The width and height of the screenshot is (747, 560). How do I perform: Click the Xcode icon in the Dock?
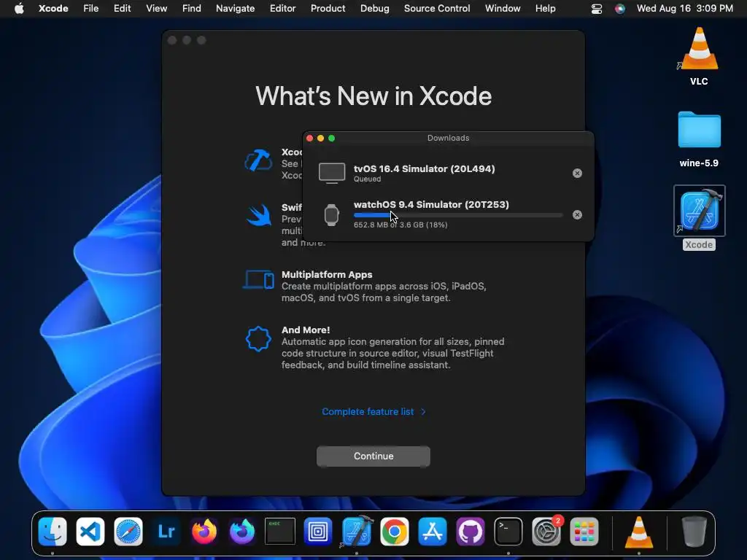coord(357,530)
